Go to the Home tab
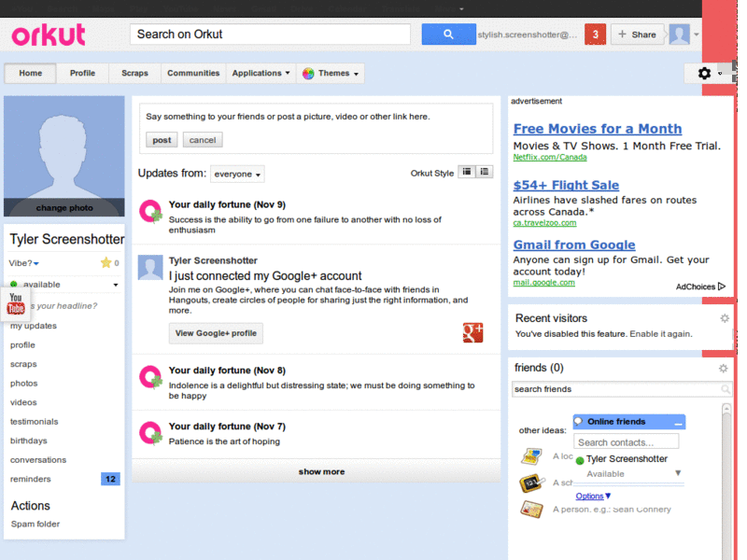The height and width of the screenshot is (560, 747). 31,74
